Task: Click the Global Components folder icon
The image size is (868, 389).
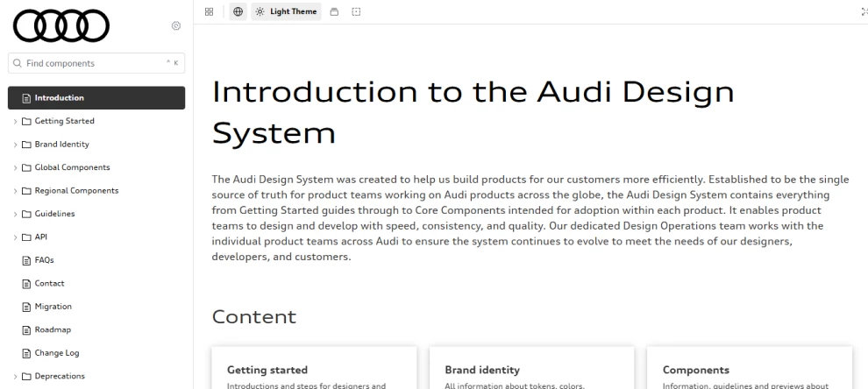Action: [26, 168]
